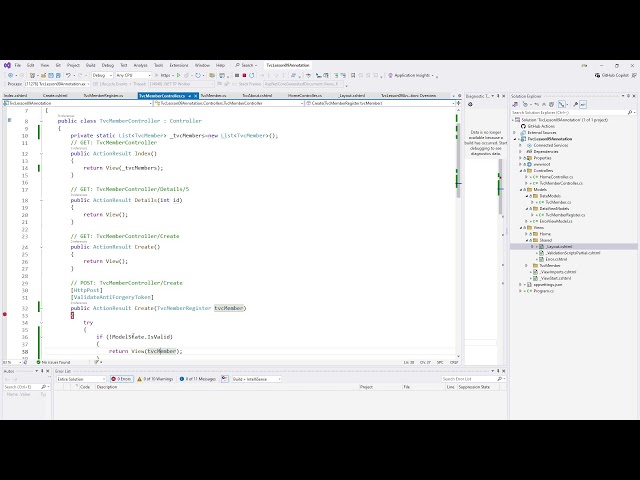
Task: Open the Build menu
Action: pyautogui.click(x=90, y=65)
